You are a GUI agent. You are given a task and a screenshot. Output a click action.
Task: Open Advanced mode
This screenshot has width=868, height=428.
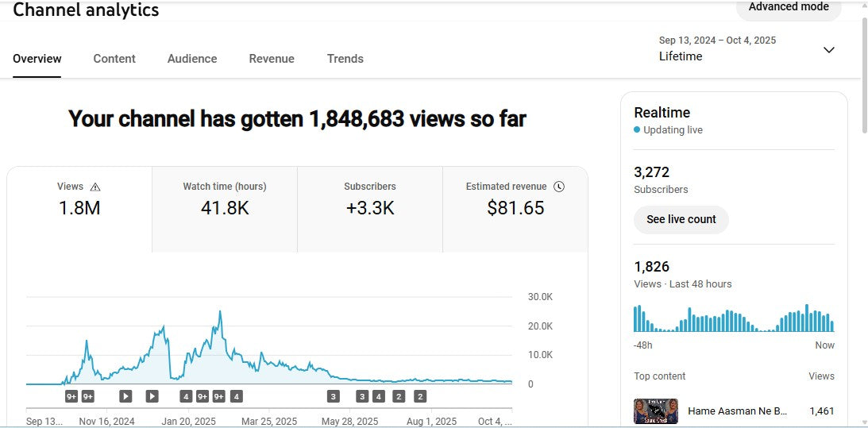click(788, 7)
